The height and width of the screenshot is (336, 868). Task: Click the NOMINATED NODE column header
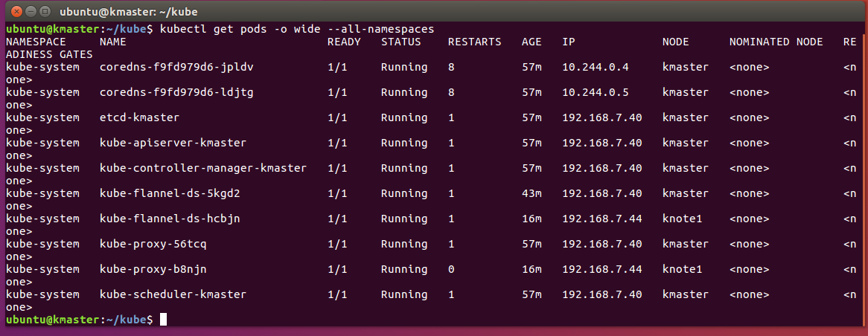(x=776, y=42)
